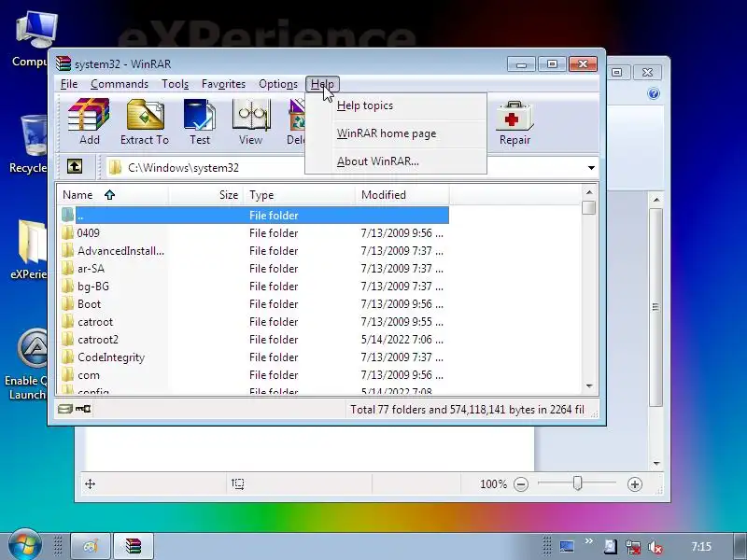Image resolution: width=747 pixels, height=560 pixels.
Task: Click the key password icon in status bar
Action: (83, 409)
